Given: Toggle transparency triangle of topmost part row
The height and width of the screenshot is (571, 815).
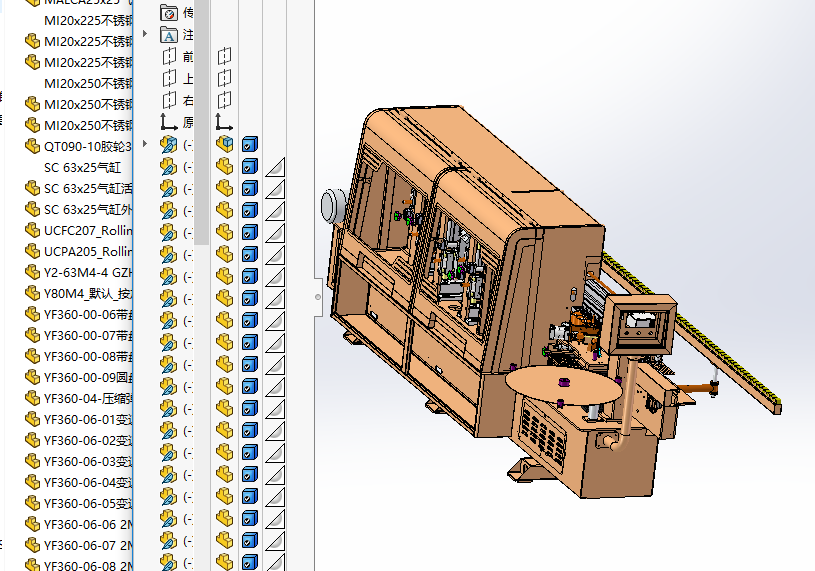Looking at the screenshot, I should click(275, 167).
